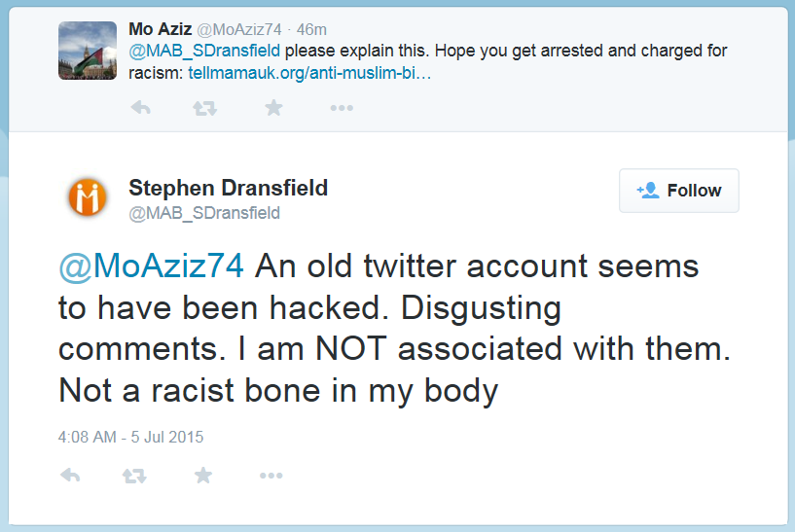The image size is (795, 532).
Task: Reply to Stephen Dransfield's tweet
Action: 69,476
